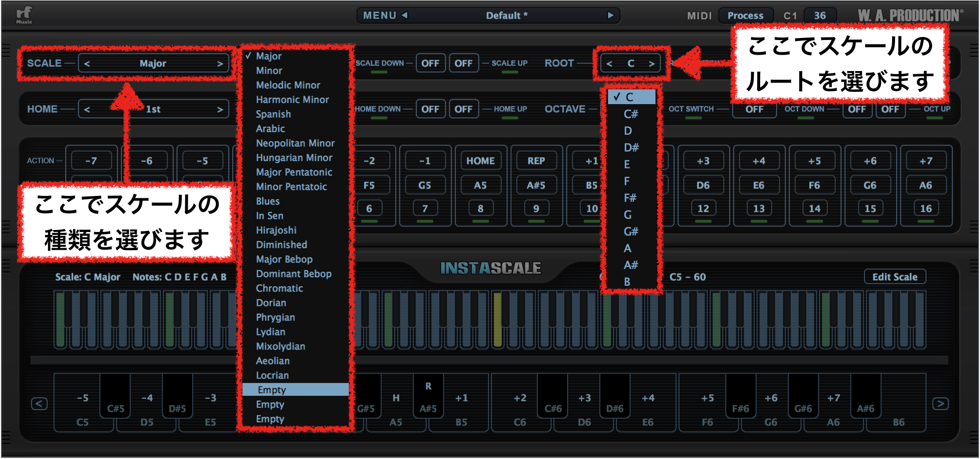The height and width of the screenshot is (459, 980).
Task: Toggle HOME DOWN OFF switch
Action: pos(430,109)
